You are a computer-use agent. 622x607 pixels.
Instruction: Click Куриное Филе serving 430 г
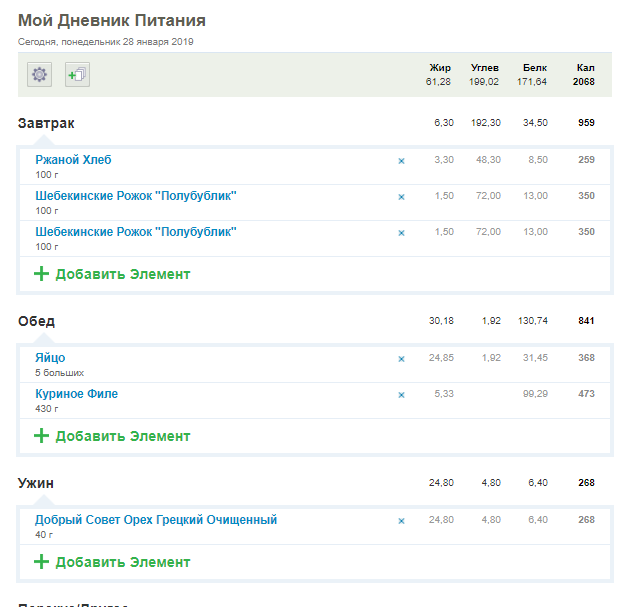(x=47, y=409)
